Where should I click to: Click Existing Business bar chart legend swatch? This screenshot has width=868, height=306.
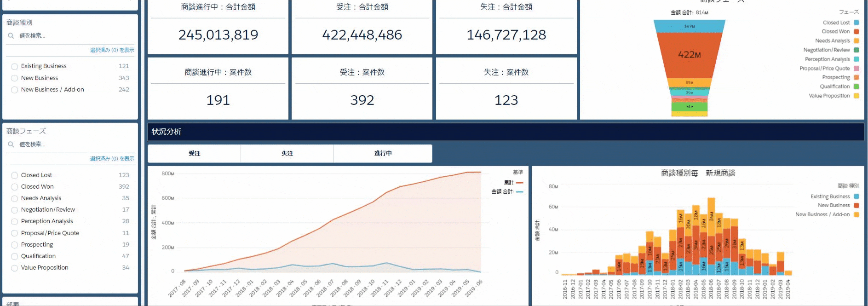click(x=857, y=196)
